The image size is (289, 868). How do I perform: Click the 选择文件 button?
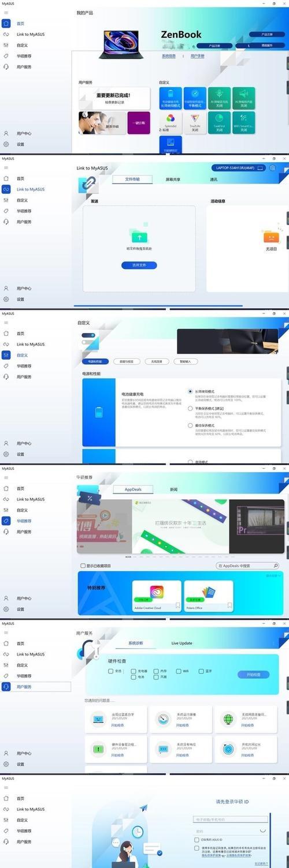coord(139,265)
